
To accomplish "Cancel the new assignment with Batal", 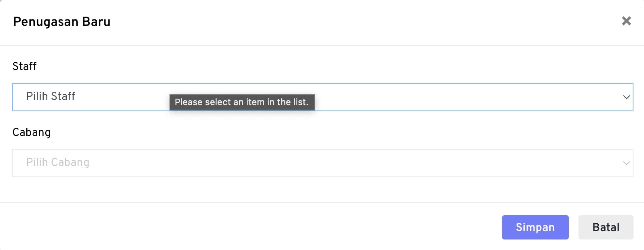I will click(x=606, y=227).
